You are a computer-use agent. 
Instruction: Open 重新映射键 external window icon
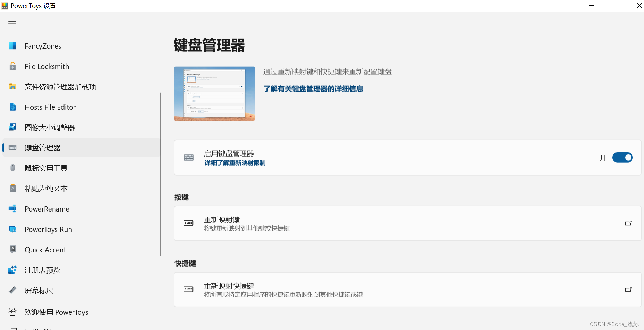point(628,223)
